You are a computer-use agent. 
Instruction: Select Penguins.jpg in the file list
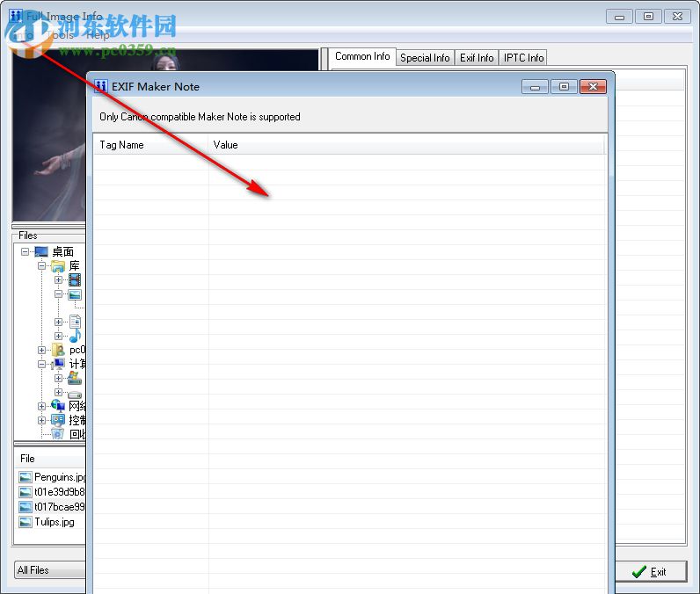pyautogui.click(x=60, y=477)
